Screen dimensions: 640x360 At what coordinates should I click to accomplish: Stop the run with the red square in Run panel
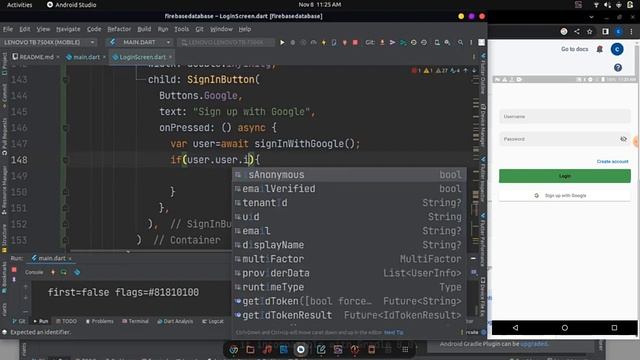click(14, 270)
